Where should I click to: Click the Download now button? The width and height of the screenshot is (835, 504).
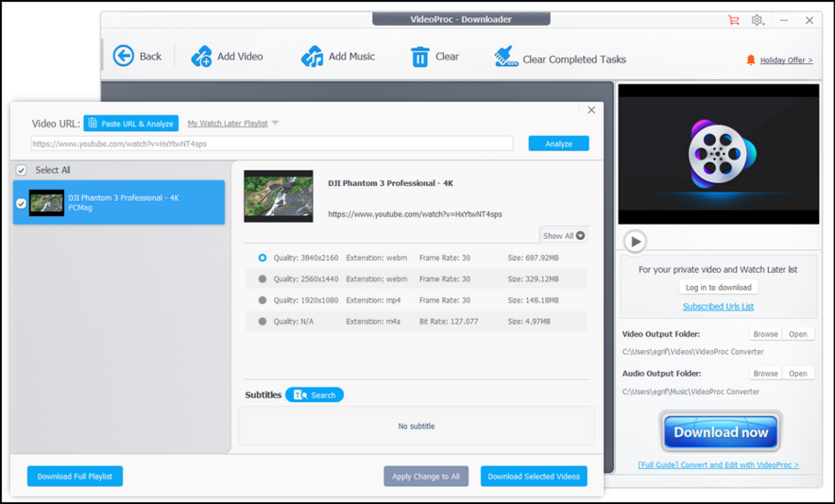720,433
